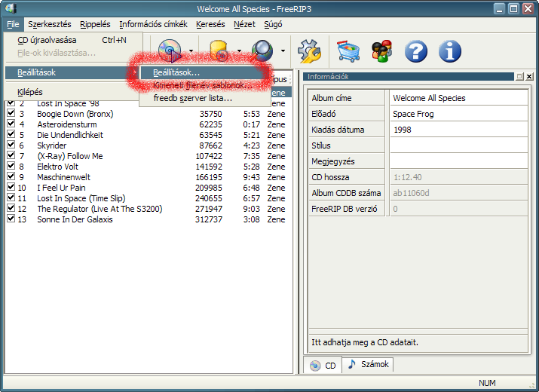Uncheck track 5 Die Undendlichkeit
Viewport: 539px width, 392px height.
pos(11,133)
